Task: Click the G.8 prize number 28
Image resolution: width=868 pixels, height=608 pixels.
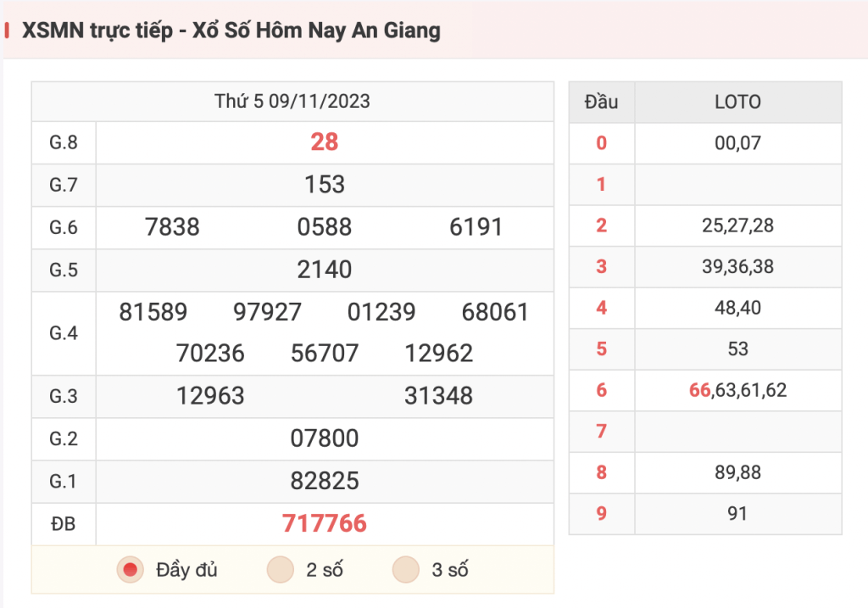Action: pyautogui.click(x=325, y=142)
